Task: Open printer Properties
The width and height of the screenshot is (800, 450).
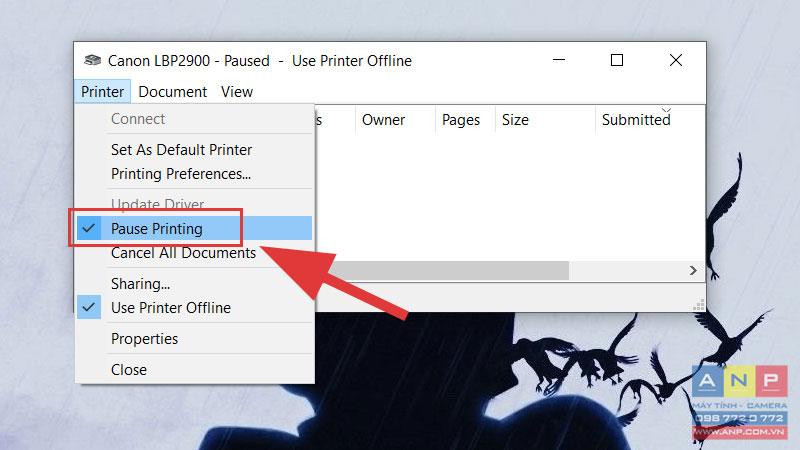Action: [194, 339]
